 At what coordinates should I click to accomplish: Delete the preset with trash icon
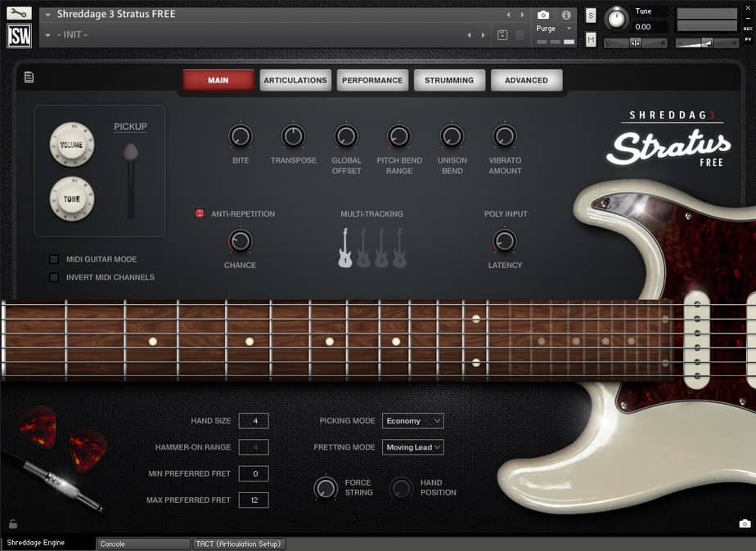click(520, 35)
